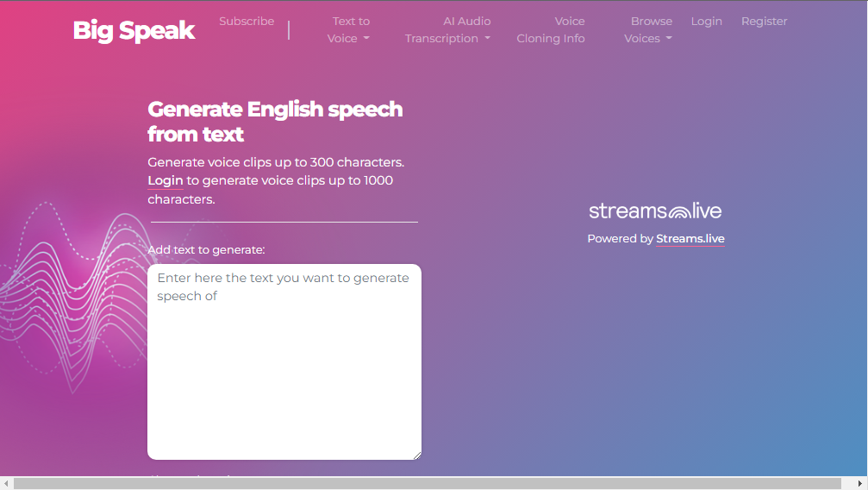Screen dimensions: 868x490
Task: Click the horizontal scrollbar thumb
Action: 428,483
